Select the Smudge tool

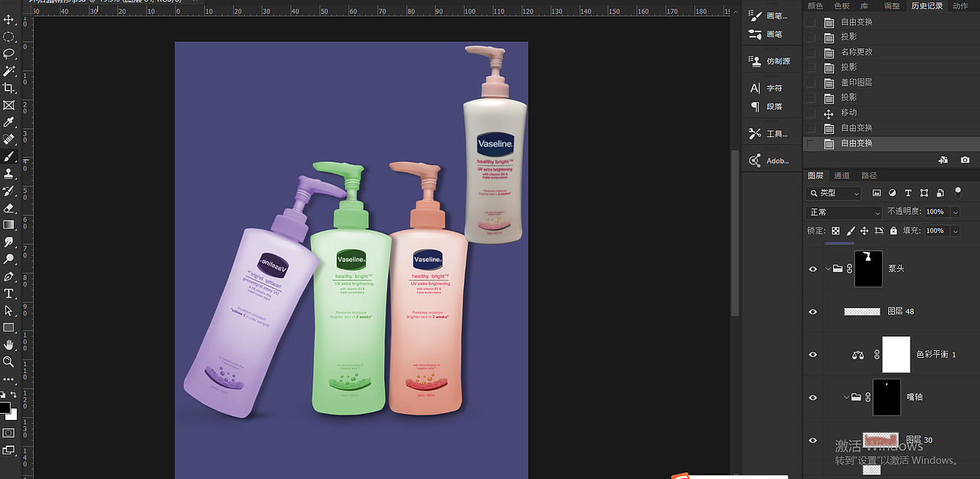[x=9, y=242]
